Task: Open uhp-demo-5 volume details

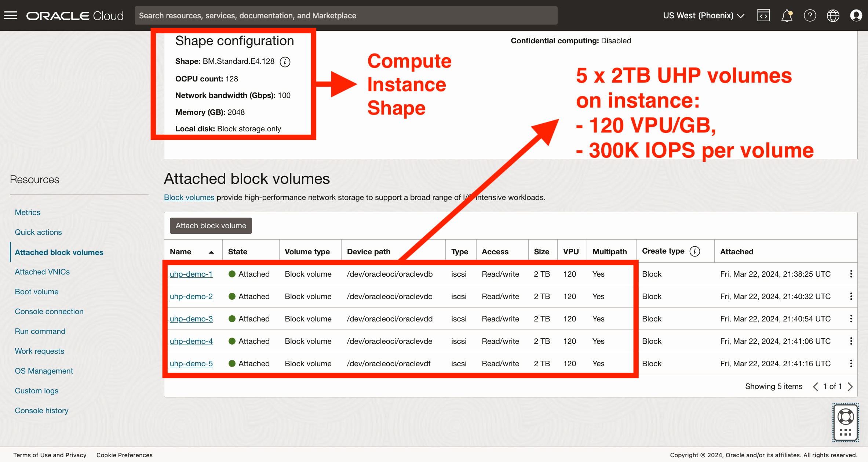Action: coord(191,363)
